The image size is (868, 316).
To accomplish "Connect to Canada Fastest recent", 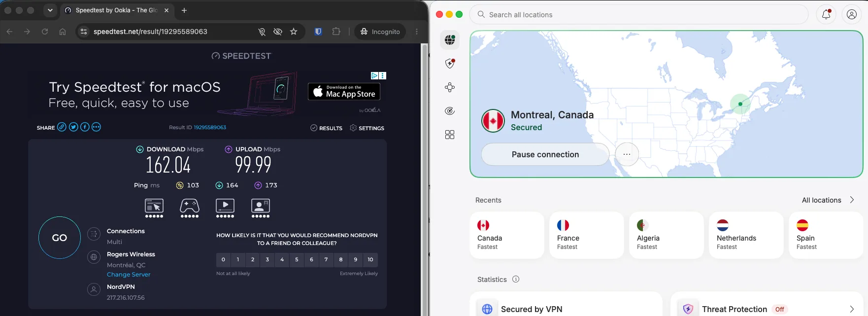I will (507, 235).
